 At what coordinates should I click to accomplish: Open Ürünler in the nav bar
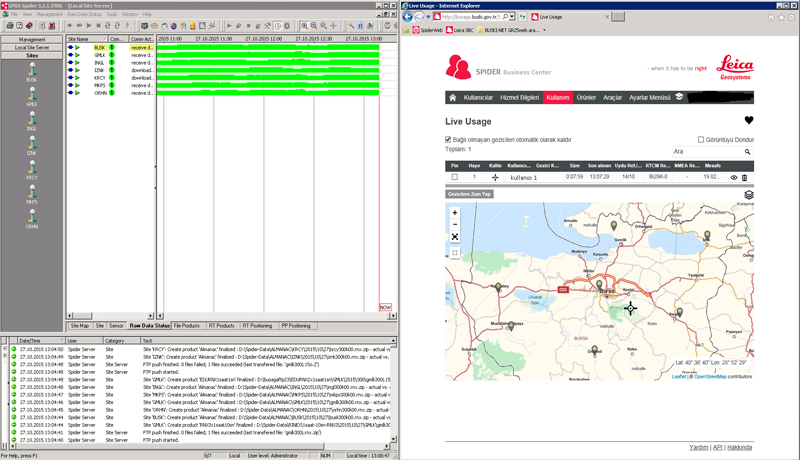(586, 97)
